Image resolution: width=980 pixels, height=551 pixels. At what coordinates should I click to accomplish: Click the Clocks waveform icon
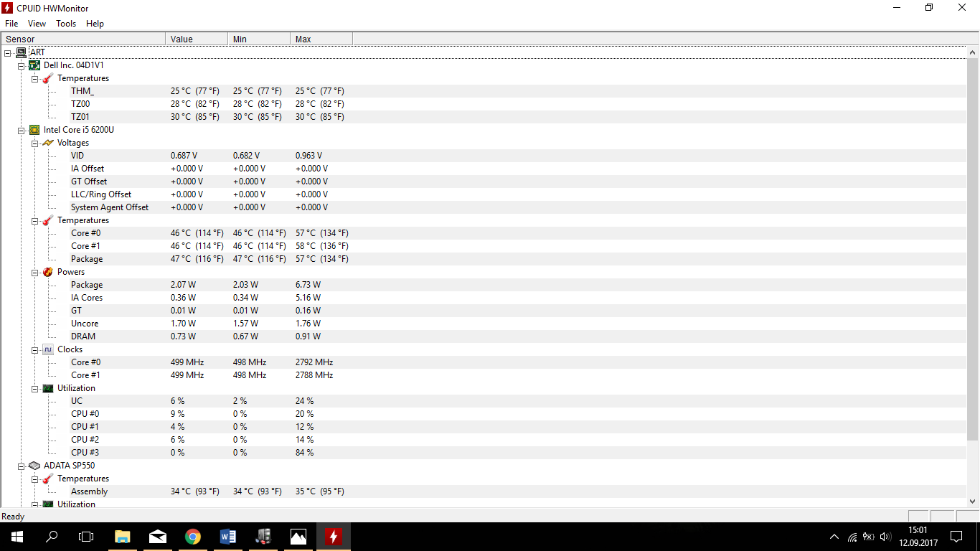click(x=48, y=349)
